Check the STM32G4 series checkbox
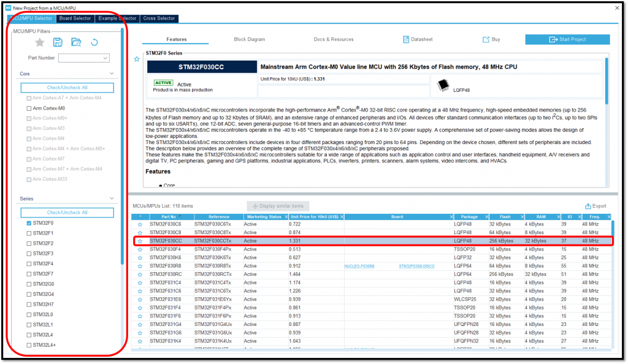The height and width of the screenshot is (364, 628). pyautogui.click(x=29, y=295)
